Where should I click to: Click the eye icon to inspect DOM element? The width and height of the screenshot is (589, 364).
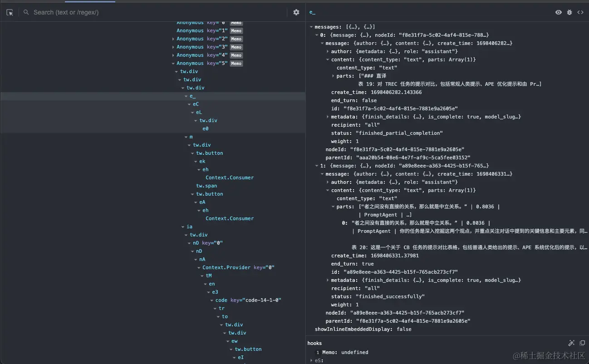559,12
